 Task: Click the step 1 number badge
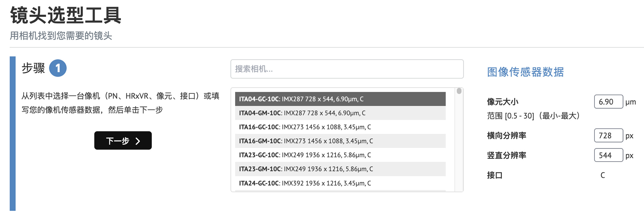58,68
